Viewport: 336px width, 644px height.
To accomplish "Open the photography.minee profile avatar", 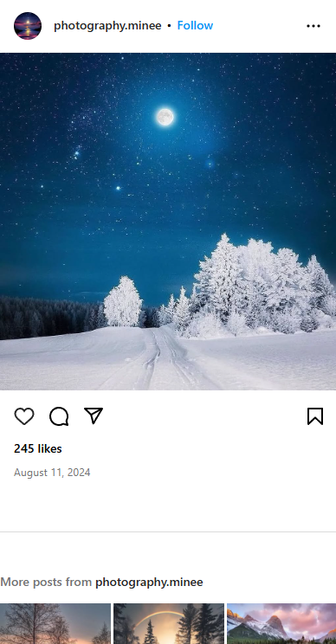I will click(28, 26).
